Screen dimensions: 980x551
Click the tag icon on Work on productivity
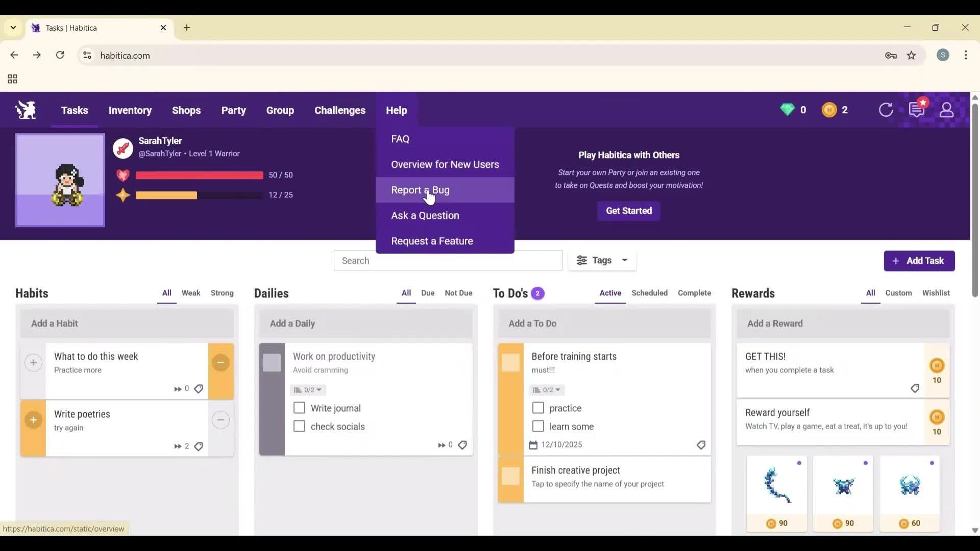pyautogui.click(x=462, y=444)
